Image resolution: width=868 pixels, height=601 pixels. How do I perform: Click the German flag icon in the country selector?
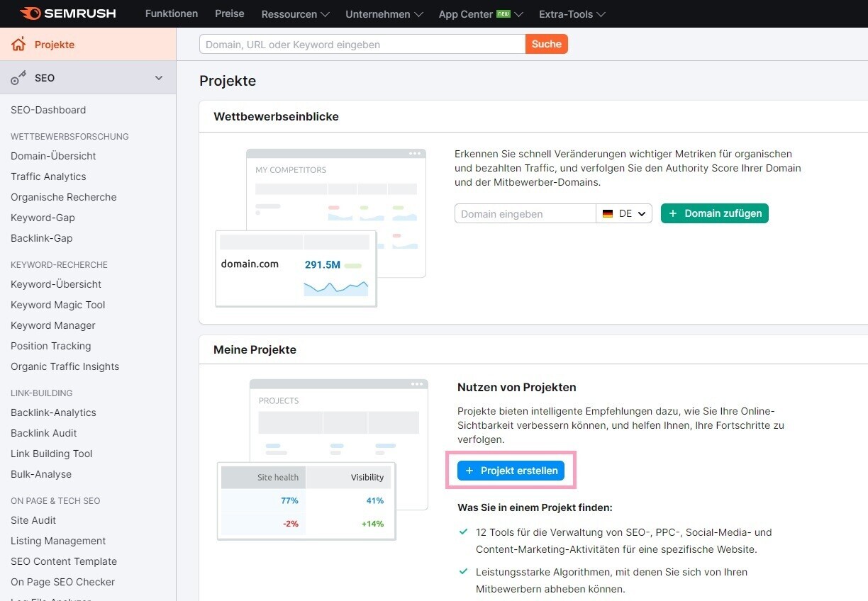607,213
